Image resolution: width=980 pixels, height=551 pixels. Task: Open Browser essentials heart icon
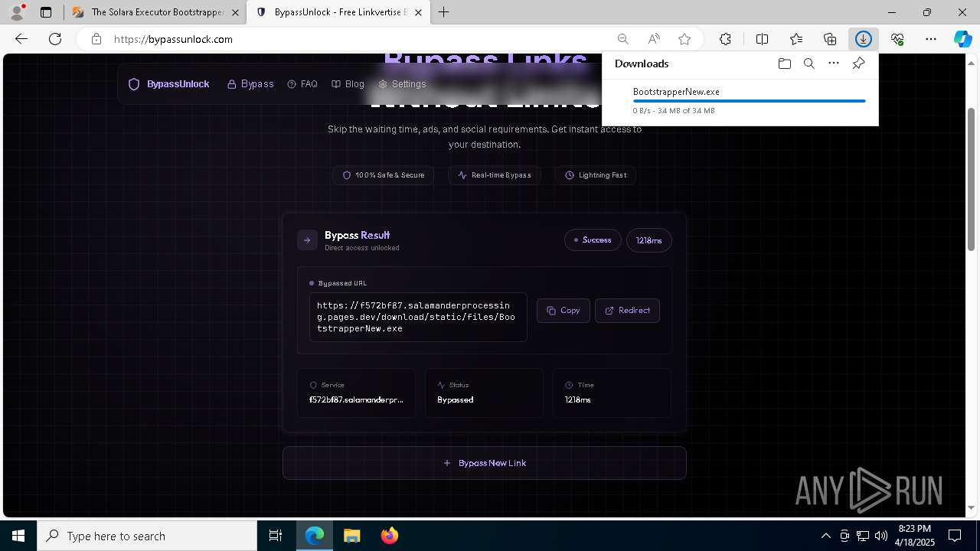(x=897, y=39)
